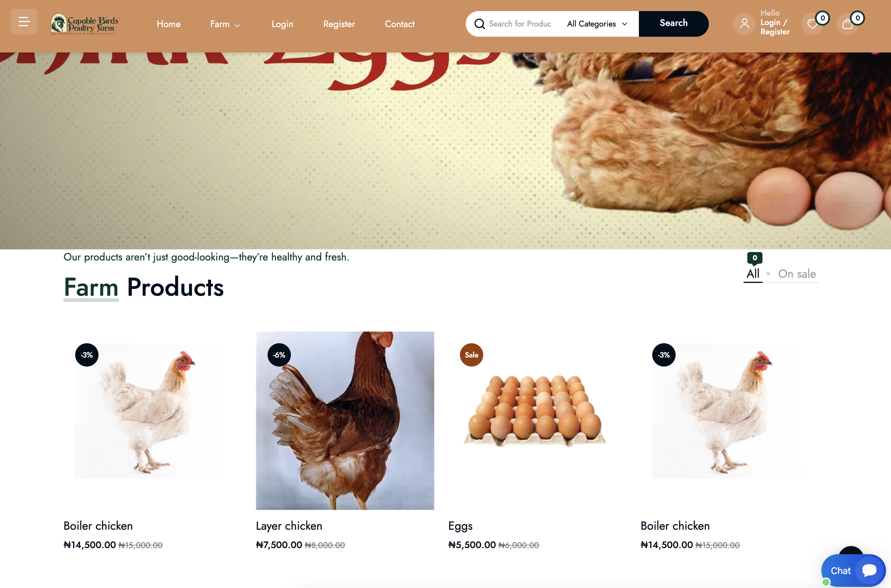The width and height of the screenshot is (891, 588).
Task: Click the magnifier icon in search box
Action: coord(479,24)
